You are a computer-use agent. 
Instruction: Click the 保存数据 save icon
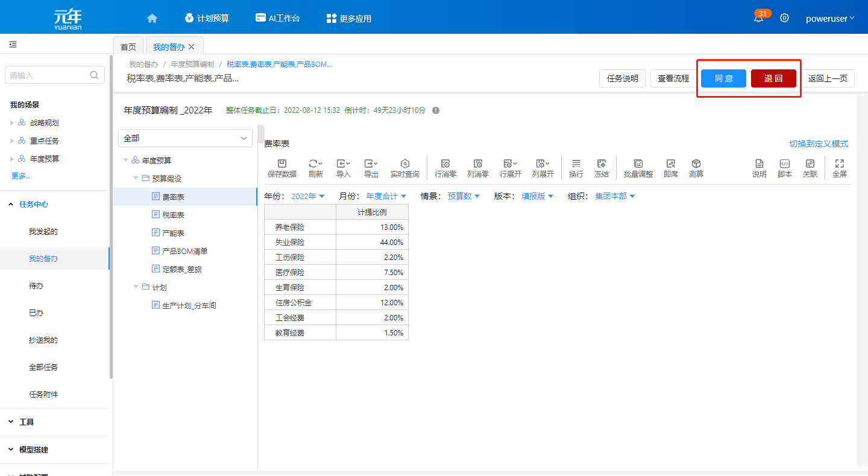281,168
